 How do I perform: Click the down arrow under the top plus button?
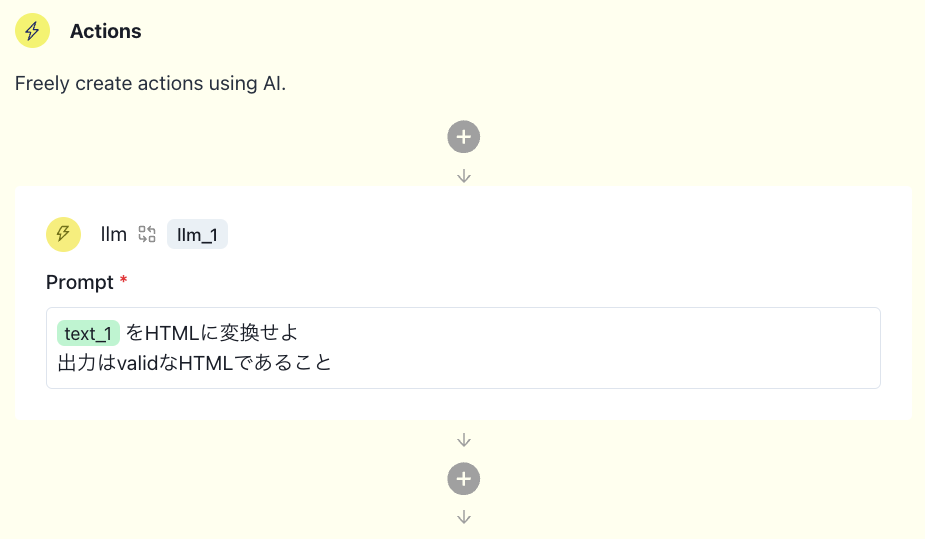(x=464, y=176)
